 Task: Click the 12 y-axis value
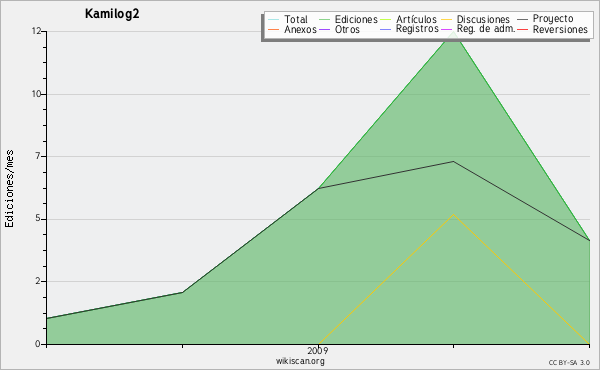pos(37,31)
